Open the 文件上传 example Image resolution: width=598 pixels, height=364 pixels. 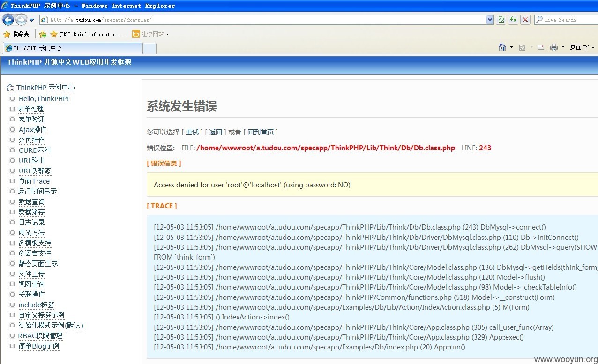coord(31,274)
